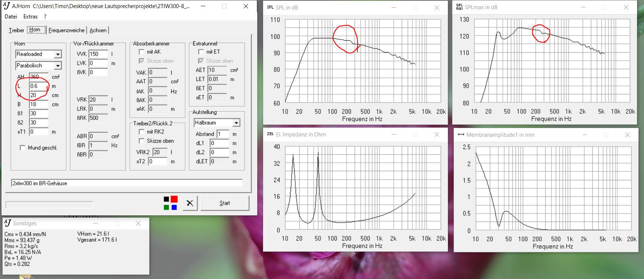Click the B width input field

tap(39, 104)
